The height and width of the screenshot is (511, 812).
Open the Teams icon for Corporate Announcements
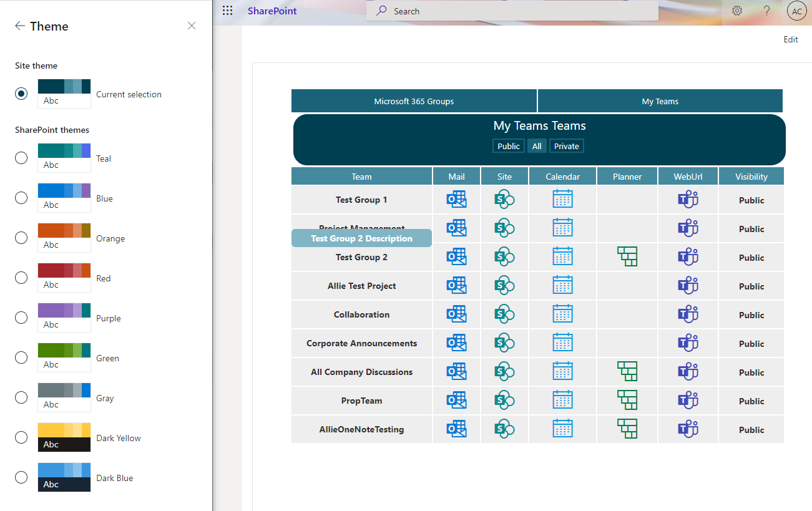[688, 343]
